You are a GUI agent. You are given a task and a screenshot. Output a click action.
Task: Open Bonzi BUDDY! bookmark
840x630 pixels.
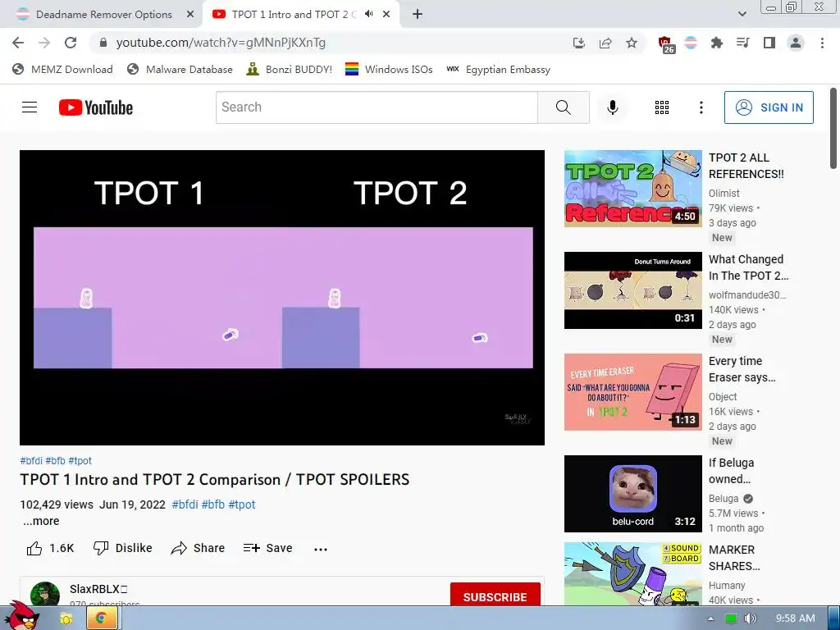click(x=290, y=70)
